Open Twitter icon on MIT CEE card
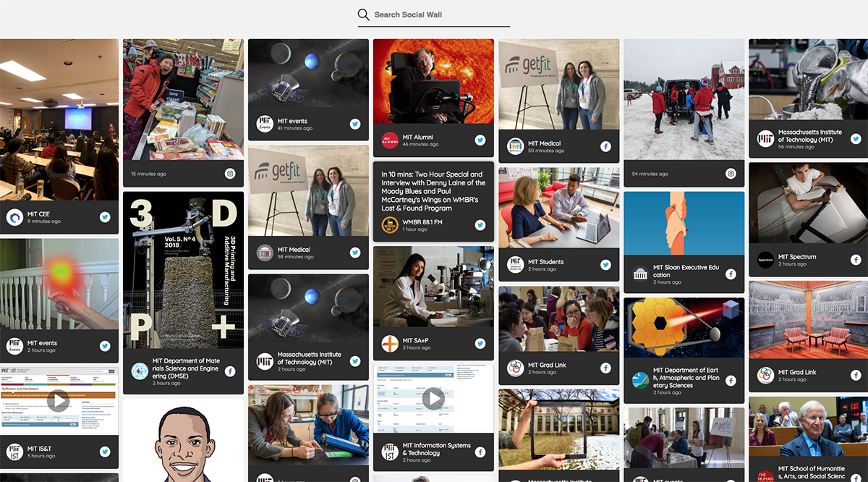The width and height of the screenshot is (868, 482). 105,217
